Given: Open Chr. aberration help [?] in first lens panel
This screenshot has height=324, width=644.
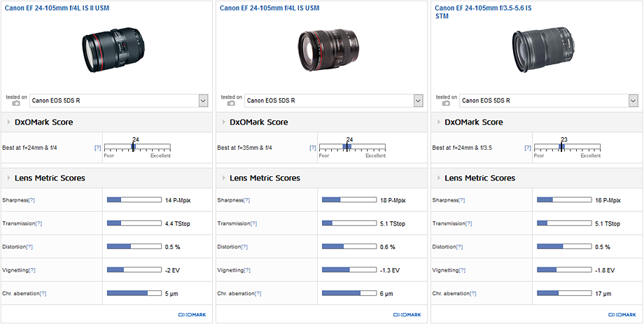Looking at the screenshot, I should tap(43, 294).
